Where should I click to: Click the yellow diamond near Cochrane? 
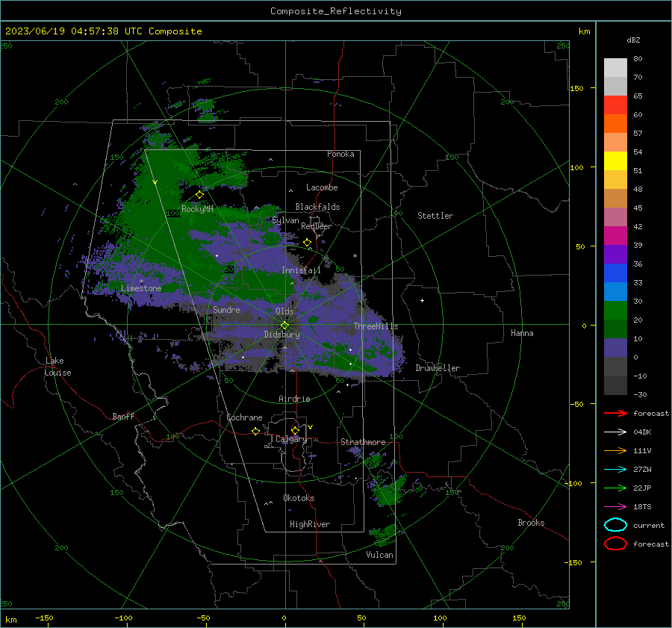pos(256,431)
